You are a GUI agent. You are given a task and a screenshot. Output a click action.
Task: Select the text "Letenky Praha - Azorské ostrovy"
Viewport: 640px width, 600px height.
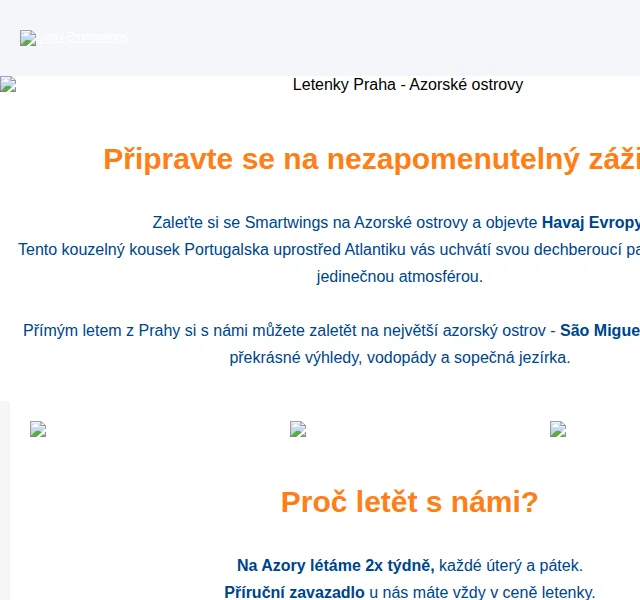click(408, 84)
